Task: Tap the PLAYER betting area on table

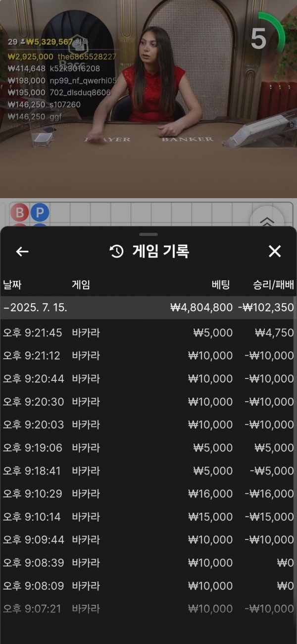Action: [x=109, y=140]
